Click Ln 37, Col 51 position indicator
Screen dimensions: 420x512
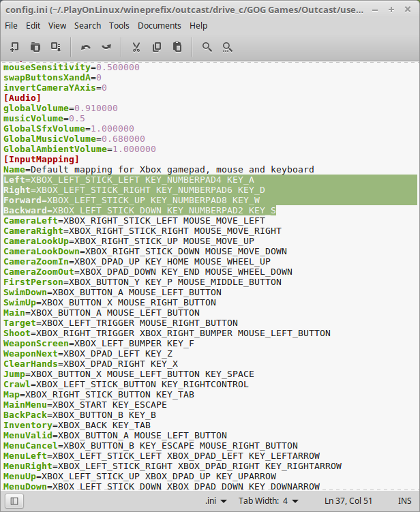pyautogui.click(x=348, y=501)
